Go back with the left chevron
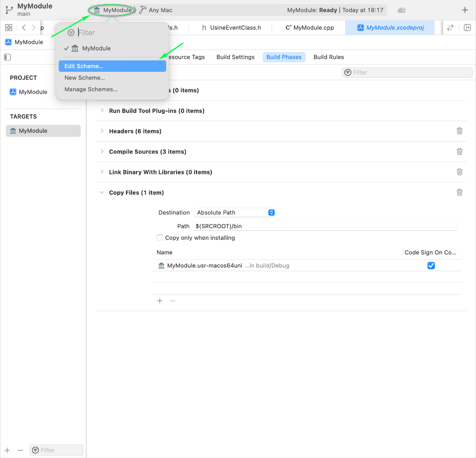This screenshot has height=458, width=476. (x=23, y=28)
